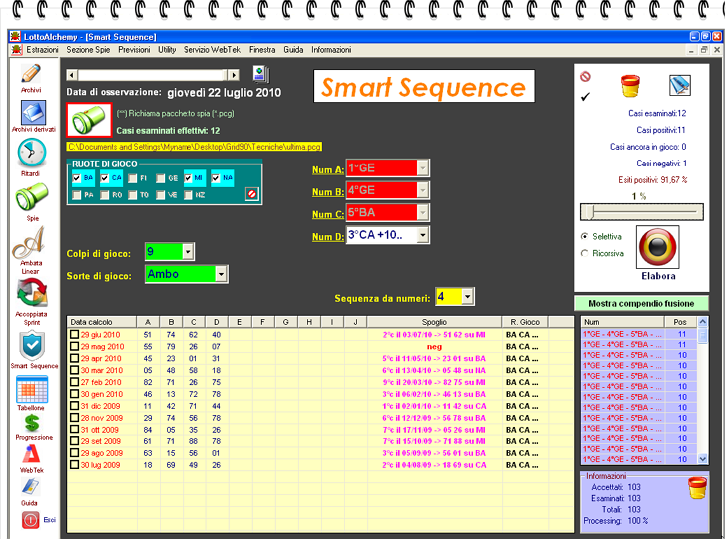Click the Elabora red round button
Viewport: 726px width, 539px height.
pyautogui.click(x=657, y=247)
